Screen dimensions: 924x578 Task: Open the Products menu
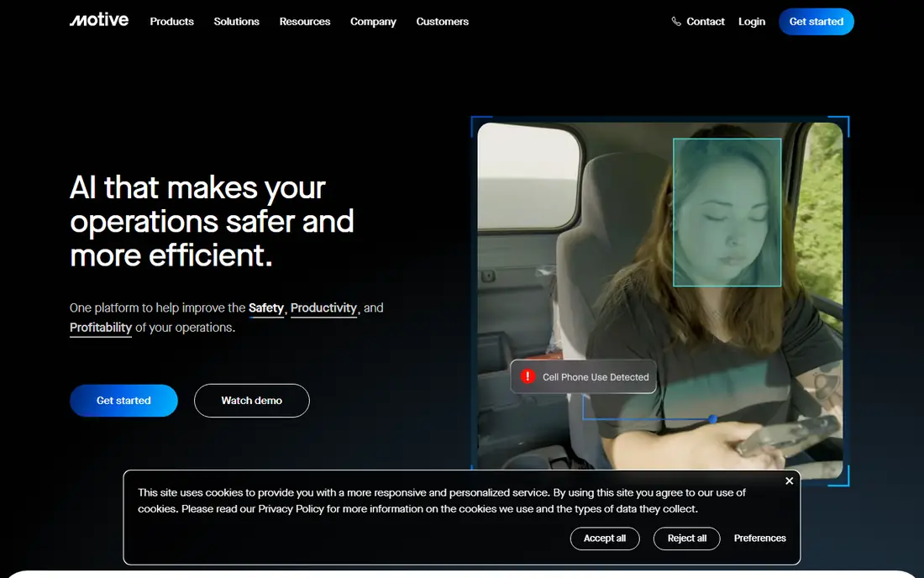171,22
